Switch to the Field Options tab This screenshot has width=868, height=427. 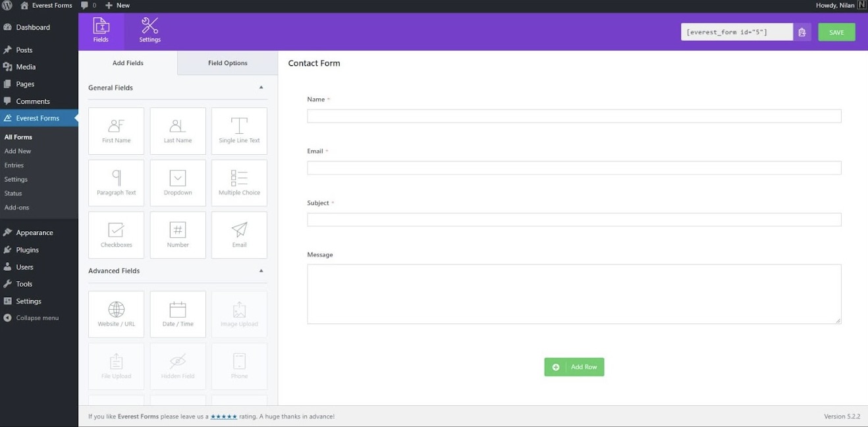click(227, 63)
